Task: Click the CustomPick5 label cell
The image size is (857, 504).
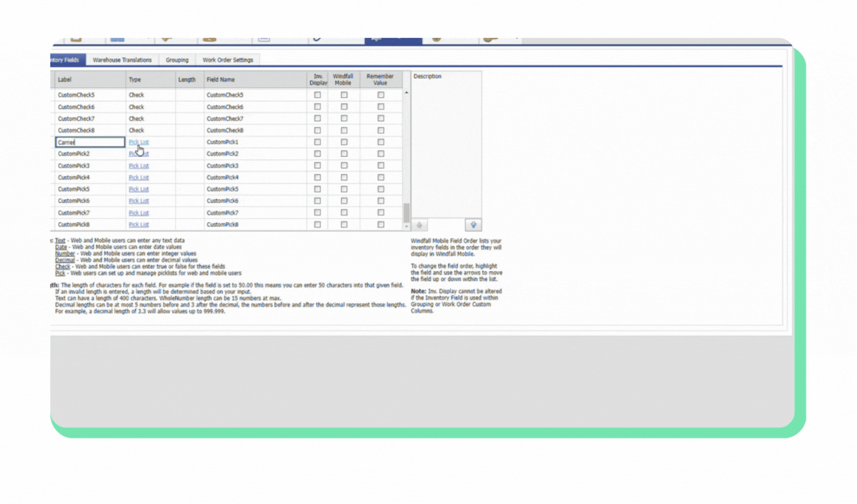Action: 90,189
